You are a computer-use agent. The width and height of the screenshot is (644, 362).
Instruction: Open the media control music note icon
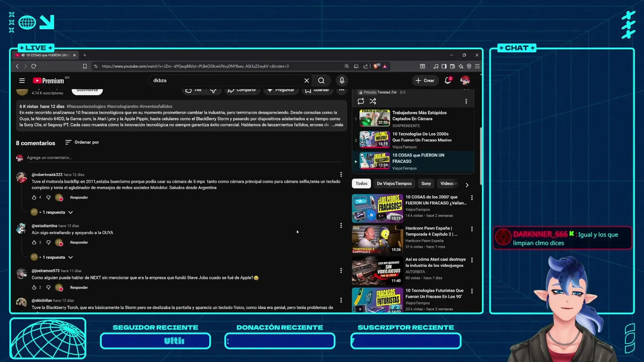click(436, 66)
